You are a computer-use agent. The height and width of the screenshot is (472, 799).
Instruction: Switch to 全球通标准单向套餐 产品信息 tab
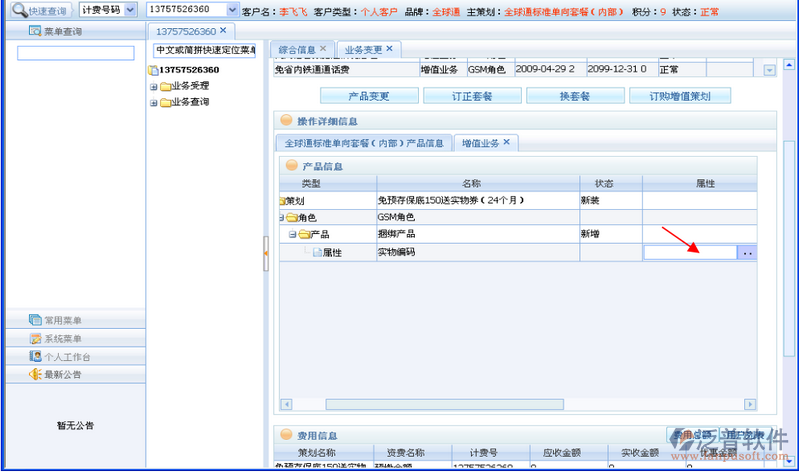[x=363, y=143]
